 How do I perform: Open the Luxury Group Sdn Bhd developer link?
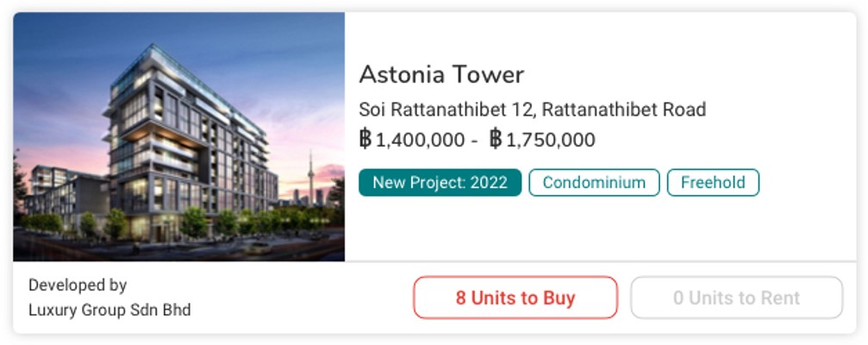(x=109, y=310)
